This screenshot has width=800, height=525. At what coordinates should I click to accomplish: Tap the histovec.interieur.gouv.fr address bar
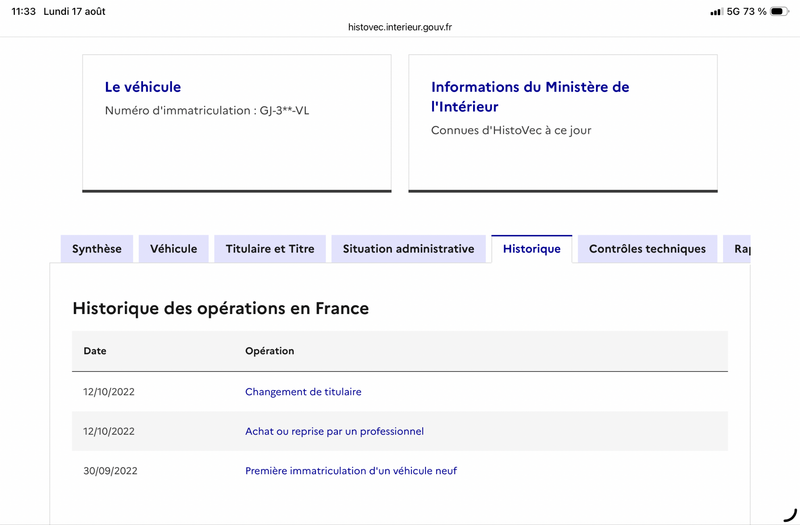(400, 27)
